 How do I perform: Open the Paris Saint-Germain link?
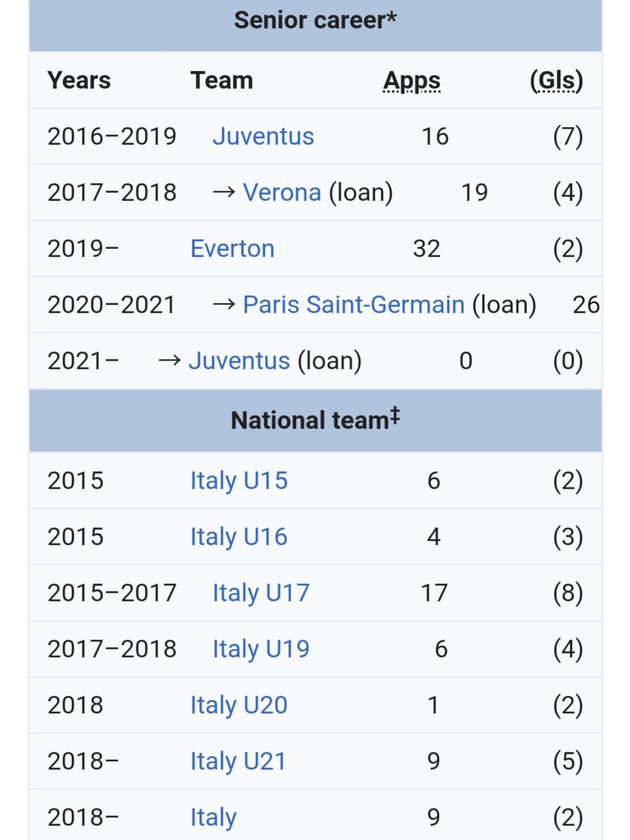(x=353, y=305)
